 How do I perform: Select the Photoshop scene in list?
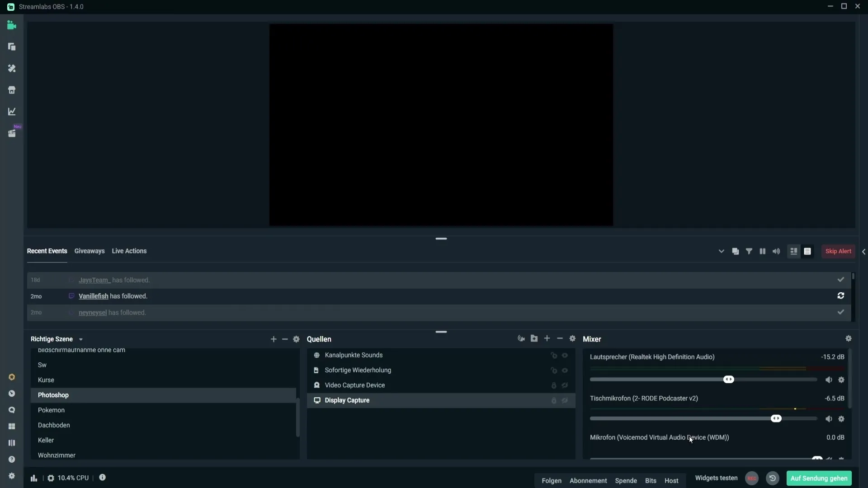tap(53, 394)
